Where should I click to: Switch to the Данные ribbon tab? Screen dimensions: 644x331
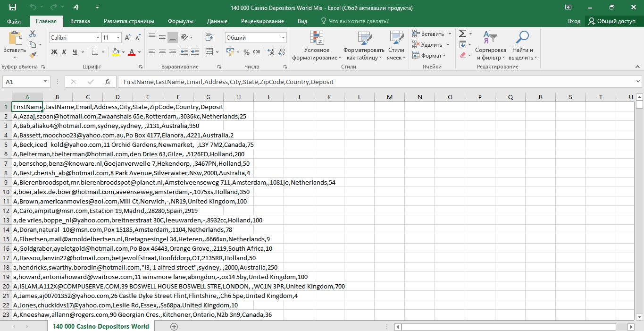[217, 21]
